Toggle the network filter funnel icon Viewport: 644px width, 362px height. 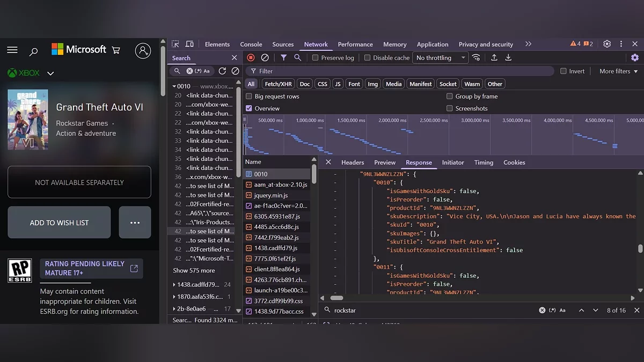pos(283,58)
